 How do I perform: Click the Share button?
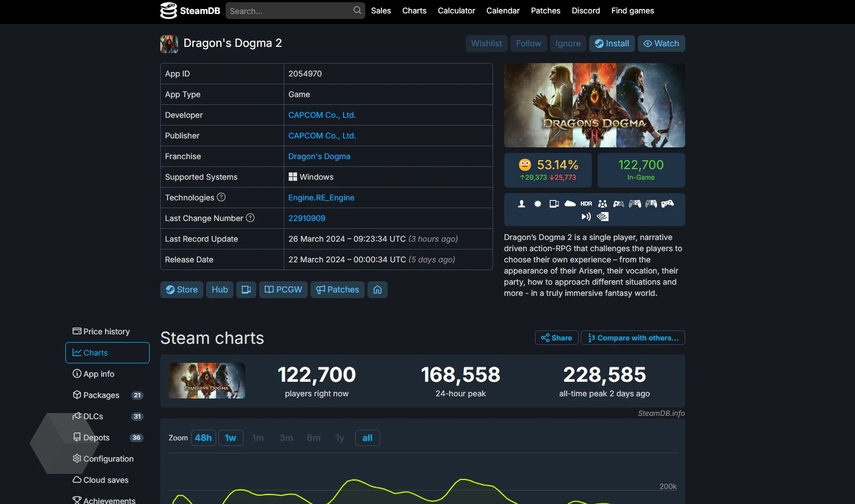pyautogui.click(x=556, y=338)
